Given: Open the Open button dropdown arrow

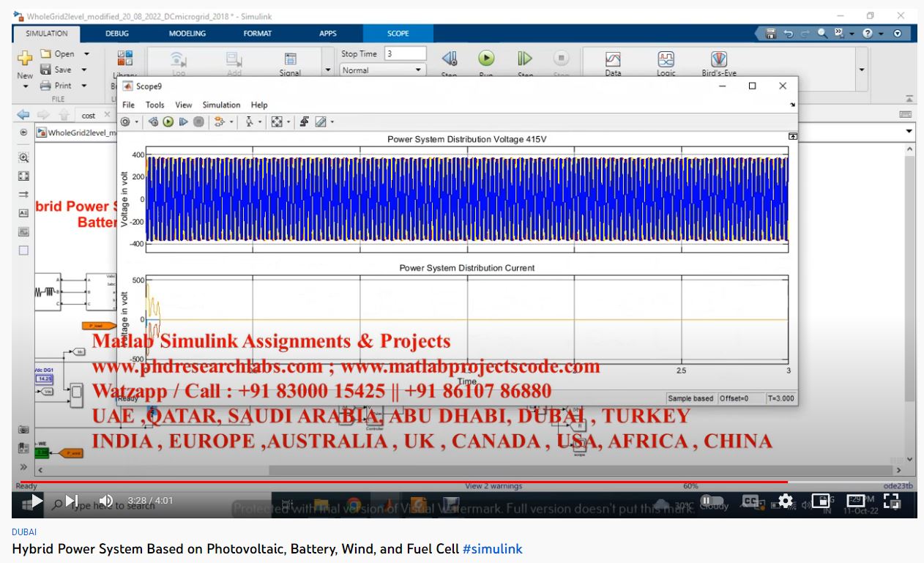Looking at the screenshot, I should 86,53.
